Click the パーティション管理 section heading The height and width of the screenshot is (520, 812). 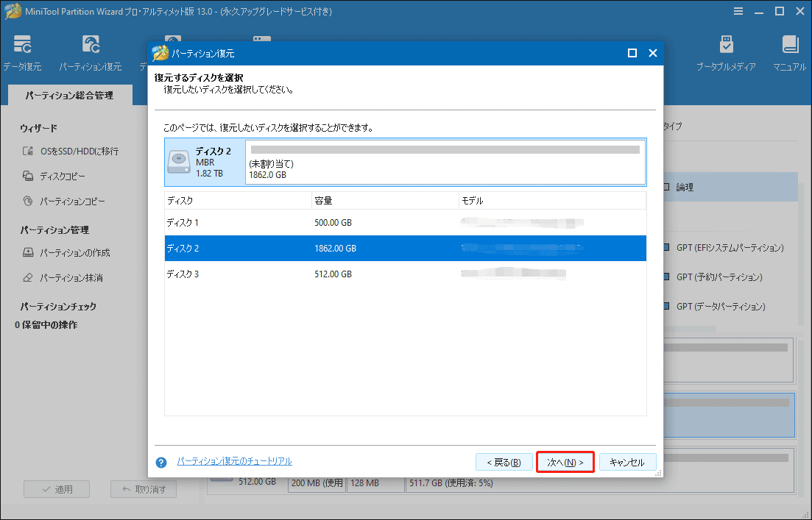click(54, 229)
